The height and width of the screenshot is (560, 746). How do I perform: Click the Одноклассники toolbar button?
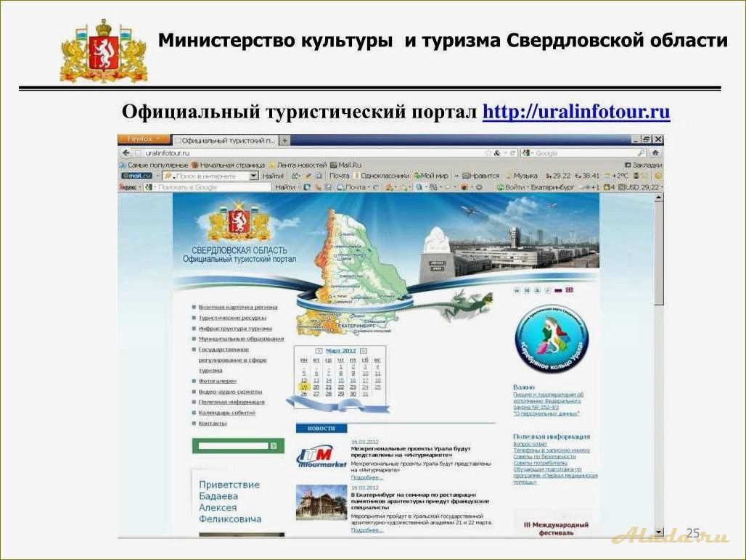[x=382, y=176]
